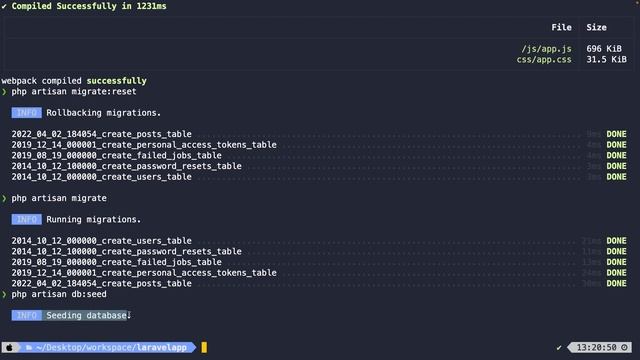Click the 'php artisan db:seed' command
Image resolution: width=640 pixels, height=360 pixels.
pos(59,294)
